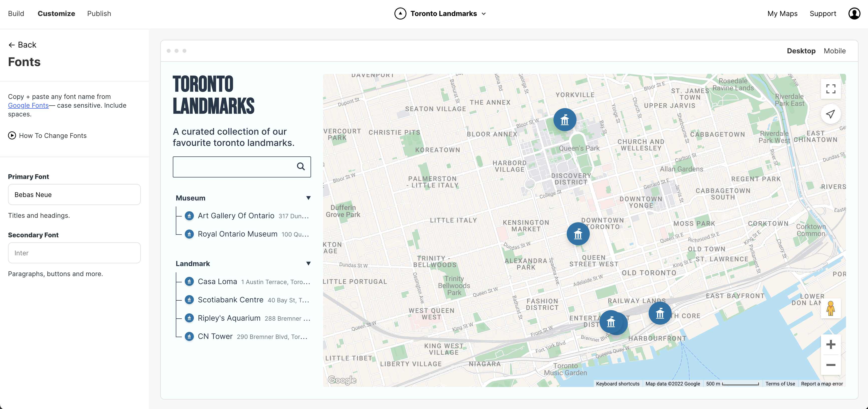868x409 pixels.
Task: Click Back to leave Fonts settings
Action: [22, 45]
